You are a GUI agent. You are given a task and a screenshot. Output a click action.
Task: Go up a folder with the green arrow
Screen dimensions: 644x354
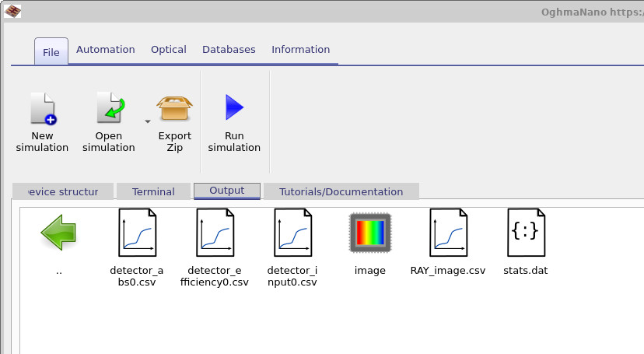click(x=59, y=232)
